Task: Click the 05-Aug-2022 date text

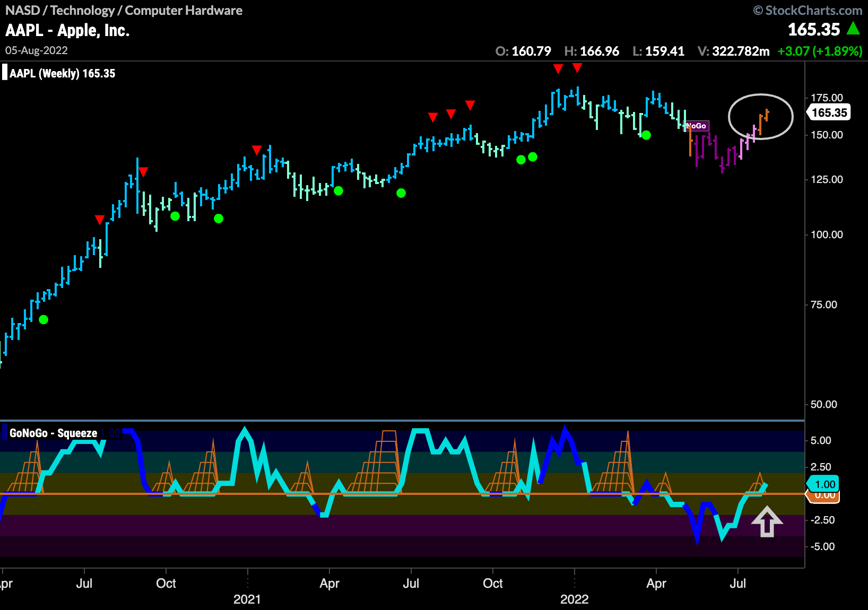Action: [37, 50]
